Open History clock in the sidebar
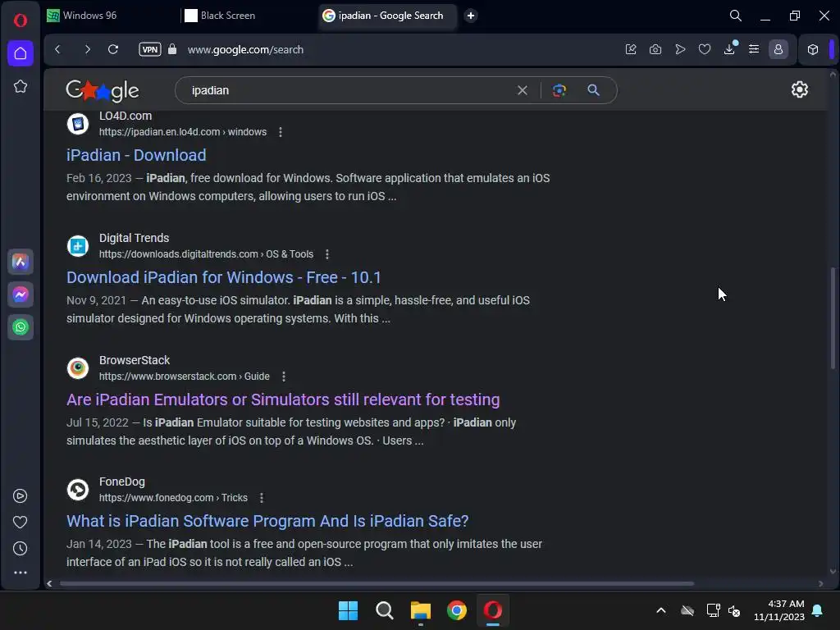The width and height of the screenshot is (840, 630). click(20, 549)
